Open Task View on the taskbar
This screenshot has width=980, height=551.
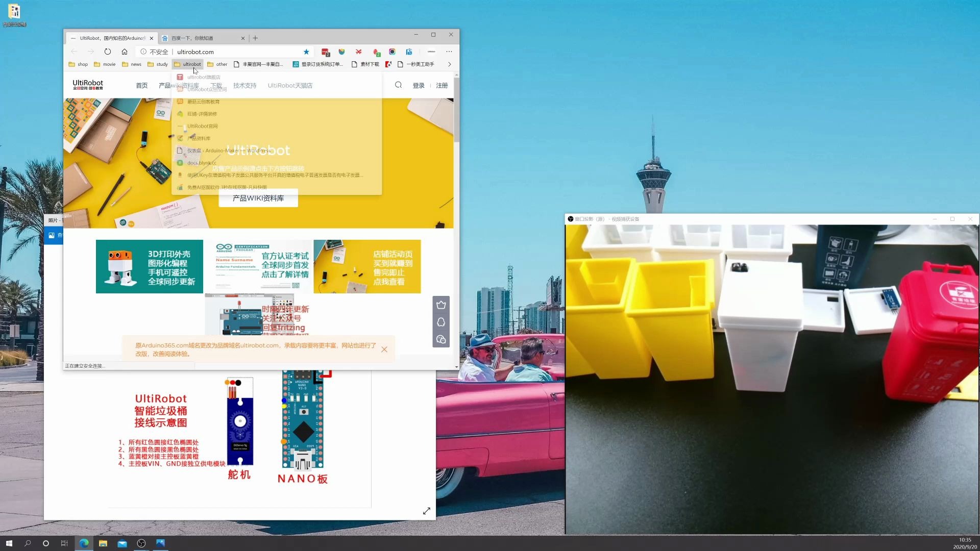click(x=64, y=543)
